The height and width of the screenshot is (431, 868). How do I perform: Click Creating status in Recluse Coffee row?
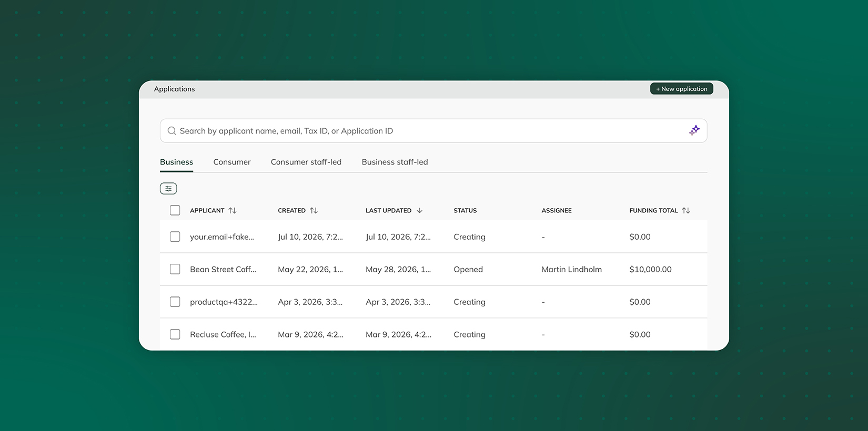[469, 335]
